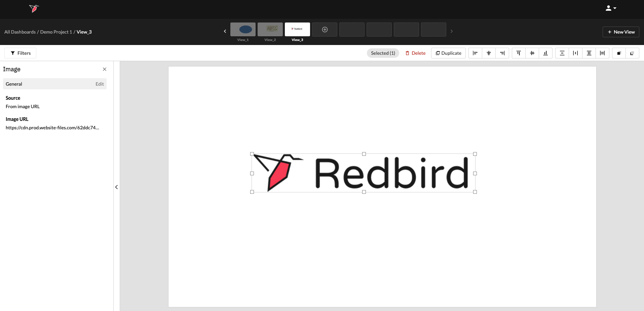Viewport: 644px width, 311px height.
Task: Match width of selected elements
Action: [x=602, y=53]
